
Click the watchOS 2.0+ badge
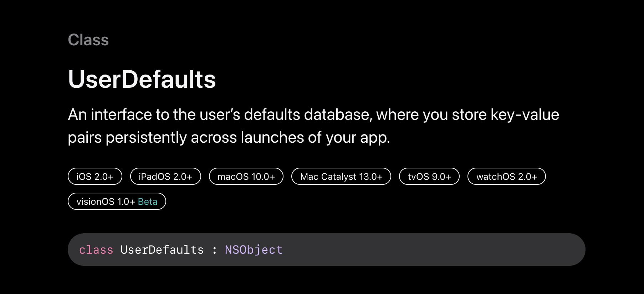coord(507,176)
